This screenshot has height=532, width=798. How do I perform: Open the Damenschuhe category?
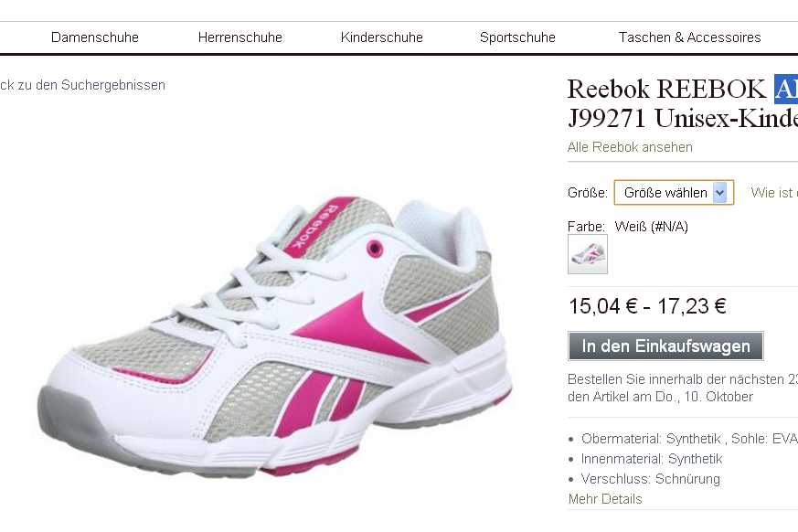click(95, 37)
